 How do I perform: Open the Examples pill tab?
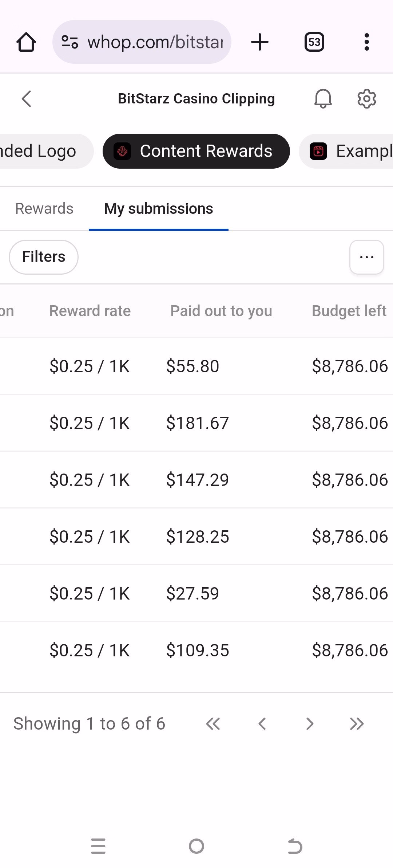click(346, 151)
